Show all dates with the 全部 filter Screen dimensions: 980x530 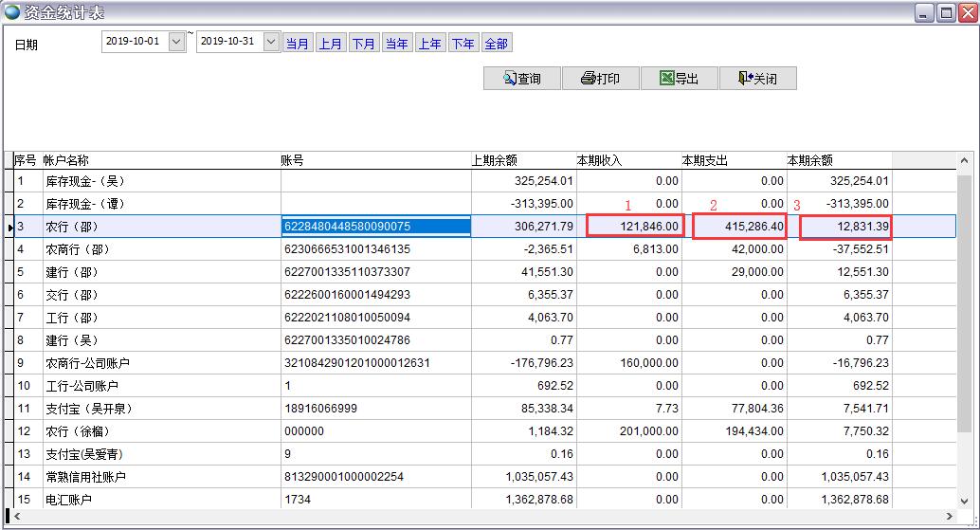(x=497, y=44)
